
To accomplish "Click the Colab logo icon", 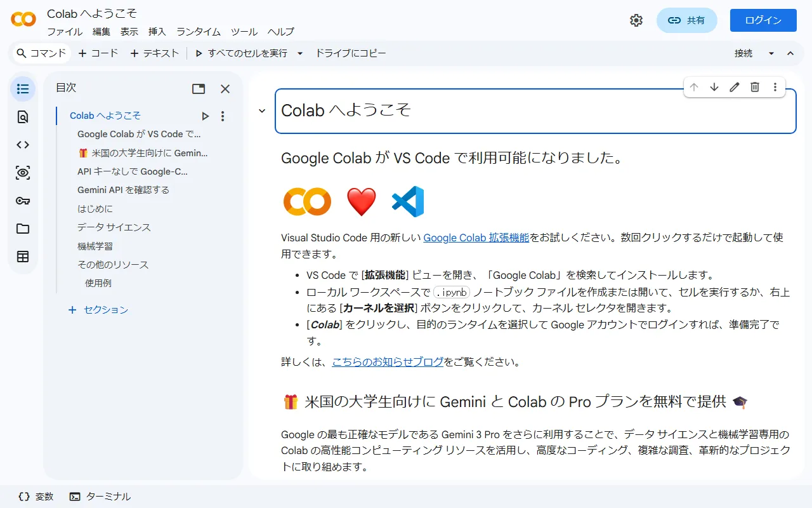I will (23, 20).
